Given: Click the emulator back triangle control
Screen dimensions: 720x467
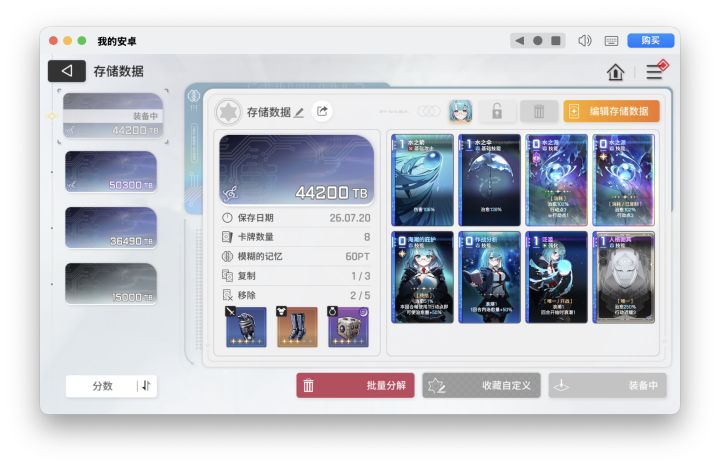Looking at the screenshot, I should 519,40.
